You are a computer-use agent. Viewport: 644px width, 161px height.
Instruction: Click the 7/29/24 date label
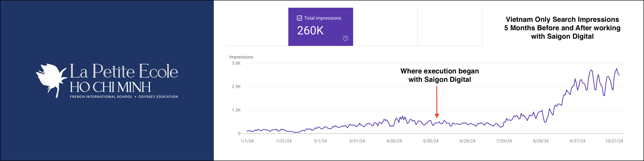pyautogui.click(x=504, y=141)
